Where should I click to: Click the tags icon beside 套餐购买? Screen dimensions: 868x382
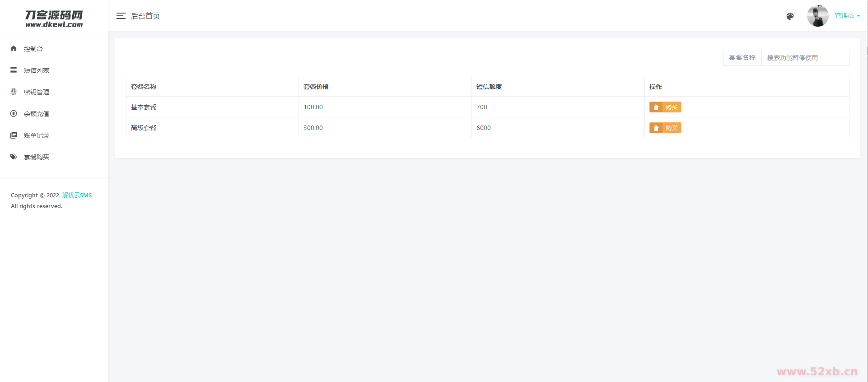pos(14,157)
